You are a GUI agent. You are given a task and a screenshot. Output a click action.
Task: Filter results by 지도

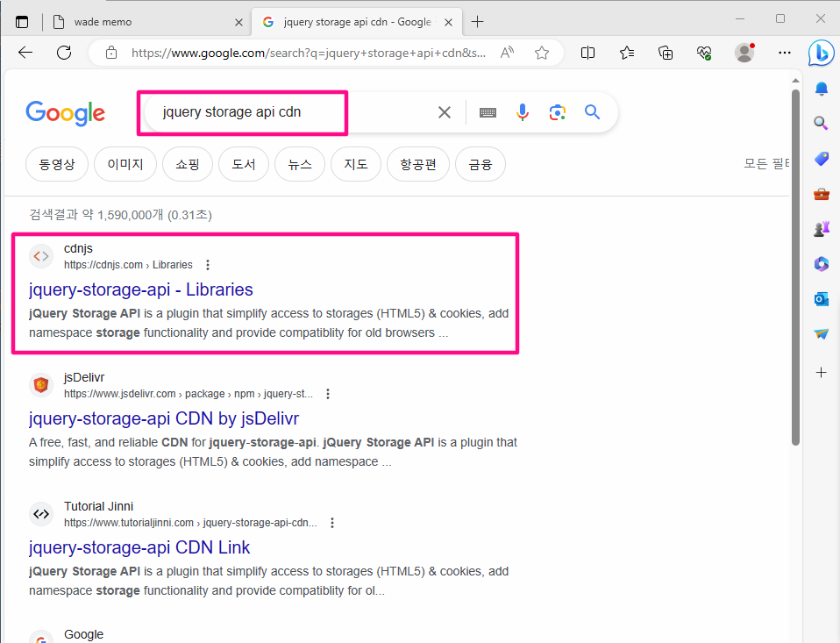[x=356, y=164]
